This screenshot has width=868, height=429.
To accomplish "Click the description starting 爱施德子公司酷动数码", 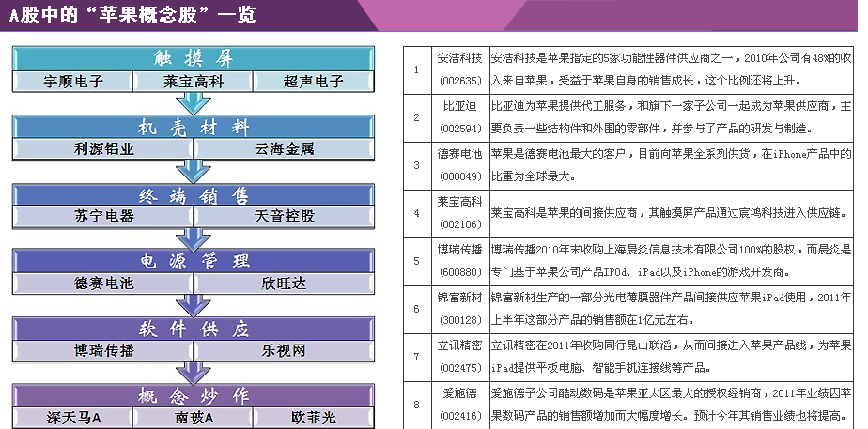I will [x=671, y=404].
